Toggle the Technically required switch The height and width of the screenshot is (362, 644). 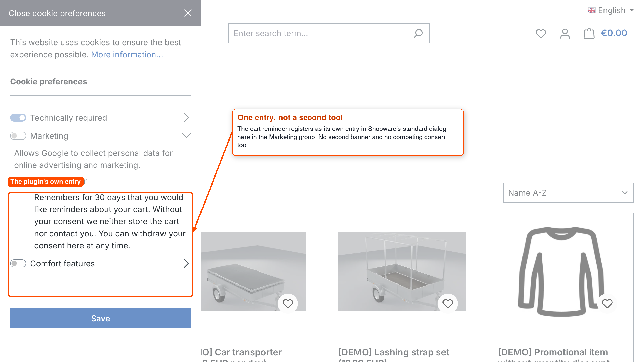pos(18,118)
